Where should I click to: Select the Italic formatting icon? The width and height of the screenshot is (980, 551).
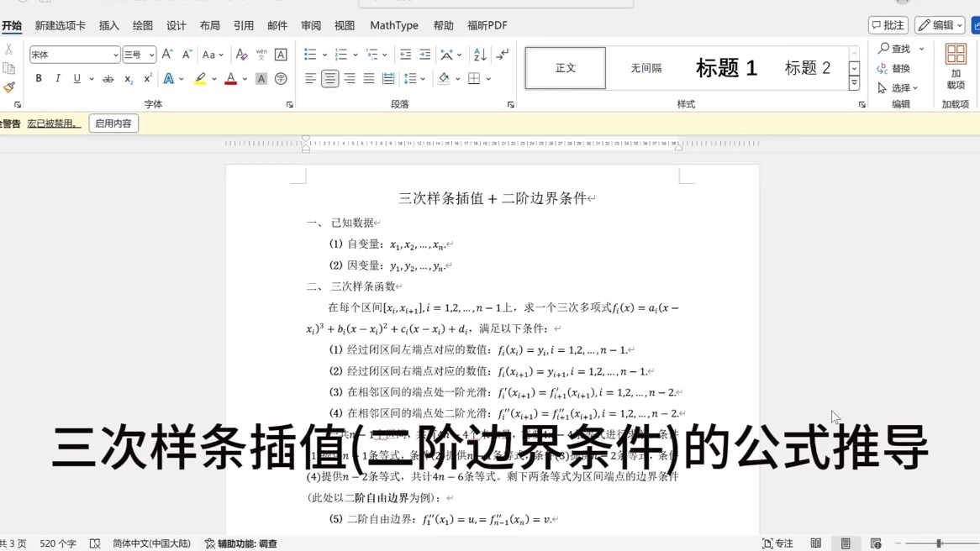click(x=56, y=78)
